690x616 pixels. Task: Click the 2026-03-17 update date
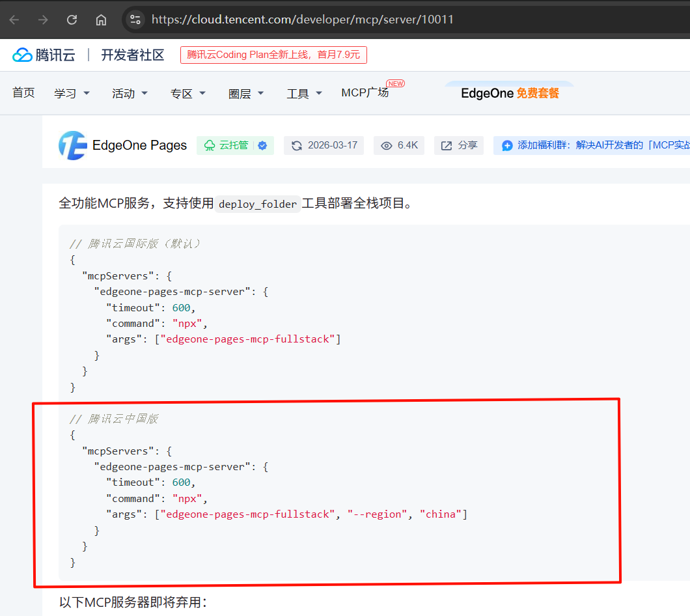point(333,145)
